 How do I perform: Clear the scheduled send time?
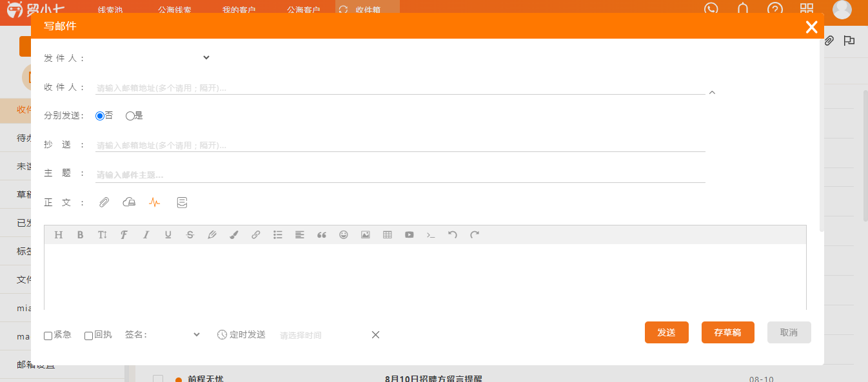click(x=376, y=335)
